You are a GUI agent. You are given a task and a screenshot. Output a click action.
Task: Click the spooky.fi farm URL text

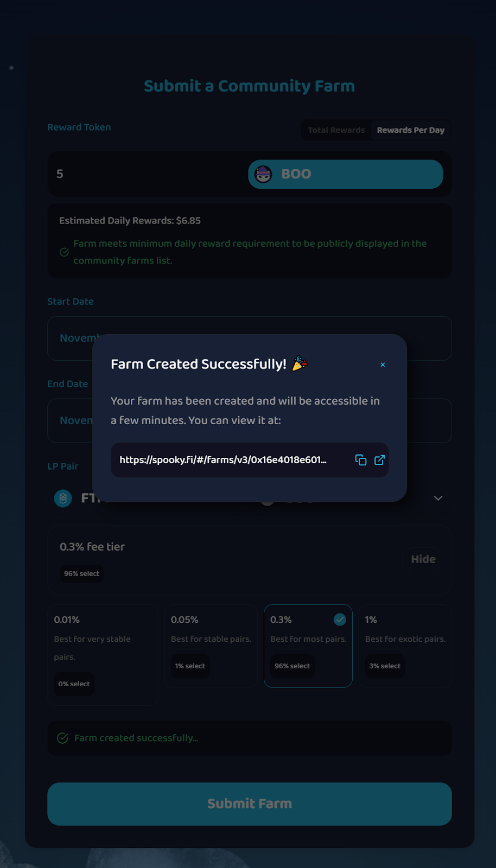(x=224, y=459)
